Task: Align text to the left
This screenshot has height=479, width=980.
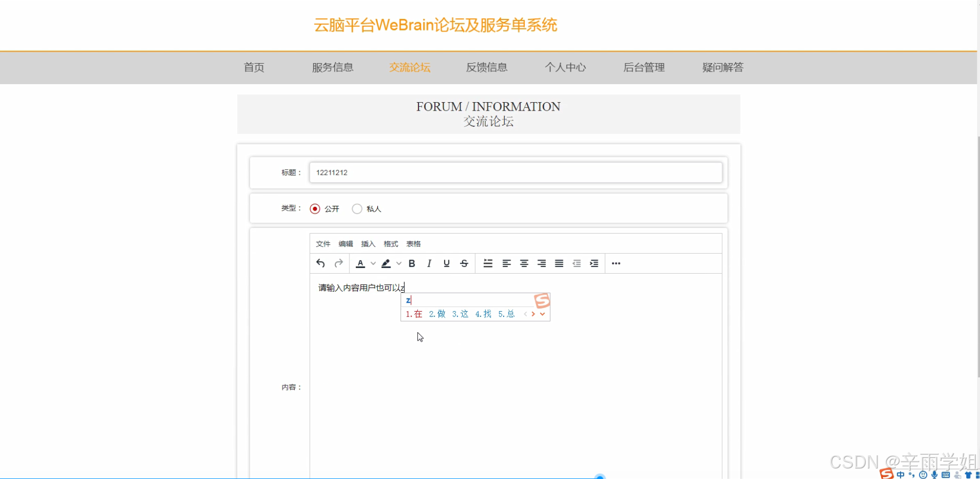Action: tap(506, 263)
